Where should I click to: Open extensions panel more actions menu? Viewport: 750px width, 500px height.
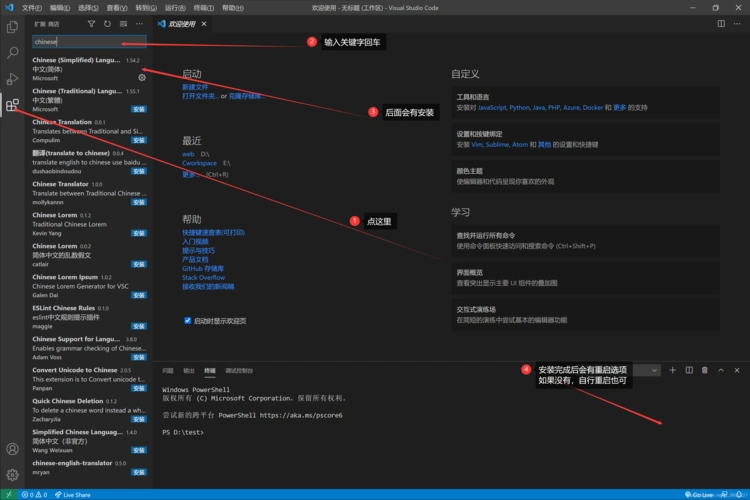click(139, 24)
